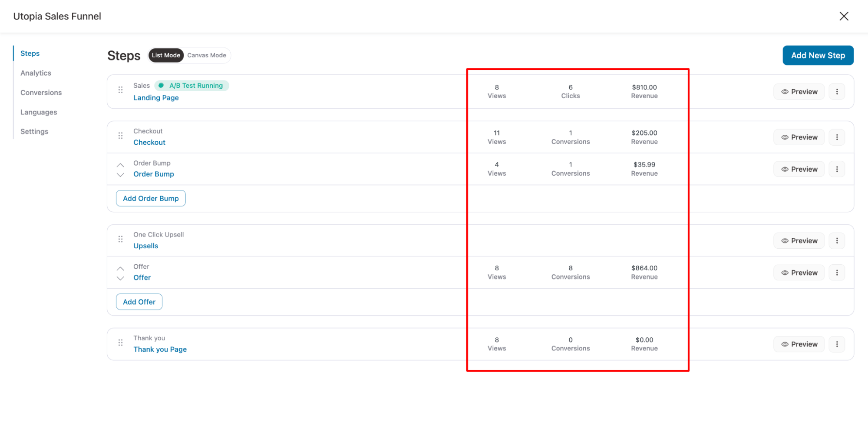Viewport: 868px width, 426px height.
Task: Click the A/B Test Running badge
Action: (191, 86)
